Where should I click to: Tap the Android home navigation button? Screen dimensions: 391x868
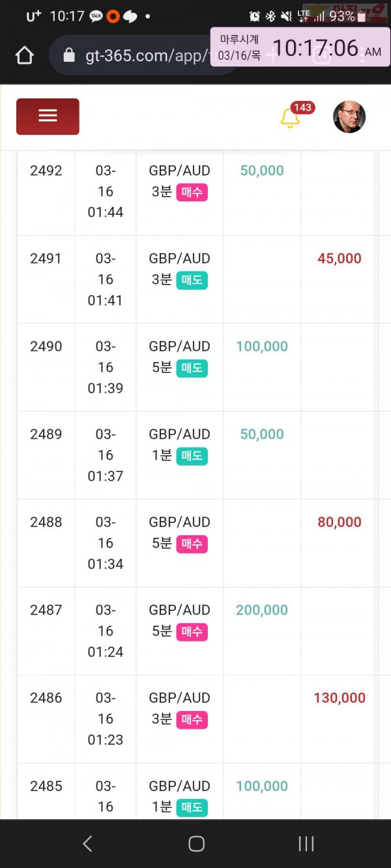click(196, 844)
